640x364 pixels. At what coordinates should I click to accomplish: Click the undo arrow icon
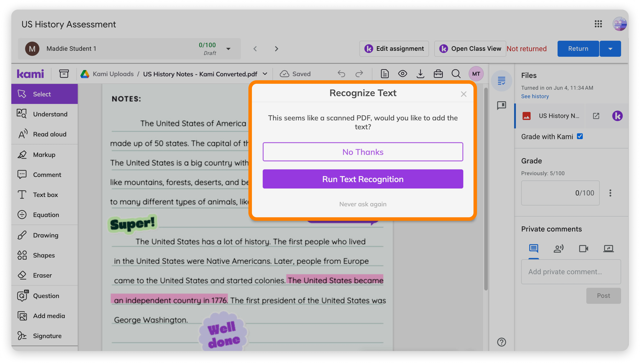click(341, 74)
